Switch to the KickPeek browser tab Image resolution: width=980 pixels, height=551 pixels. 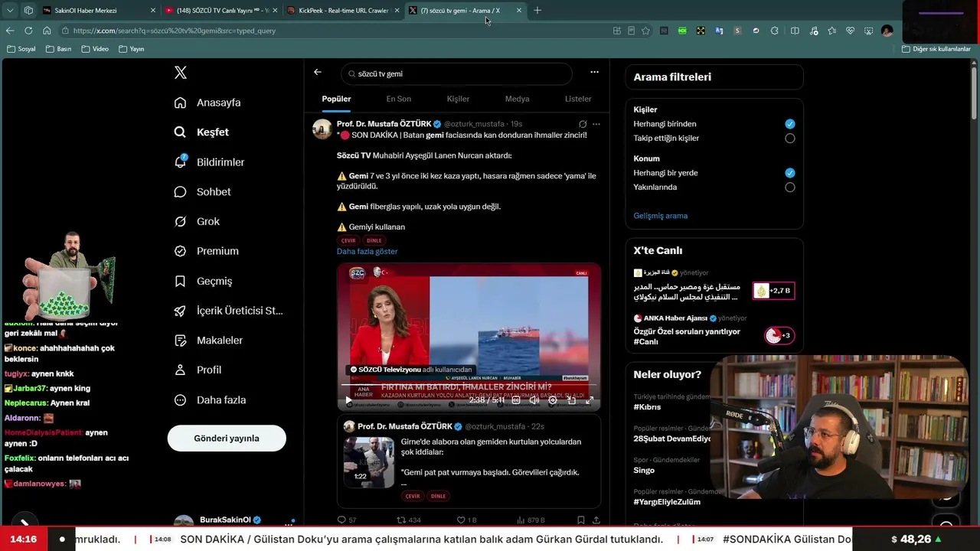click(x=345, y=11)
